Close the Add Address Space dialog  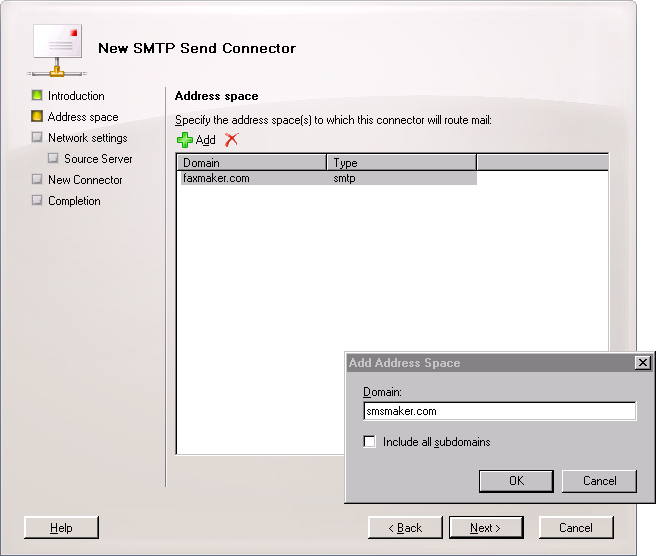[642, 363]
